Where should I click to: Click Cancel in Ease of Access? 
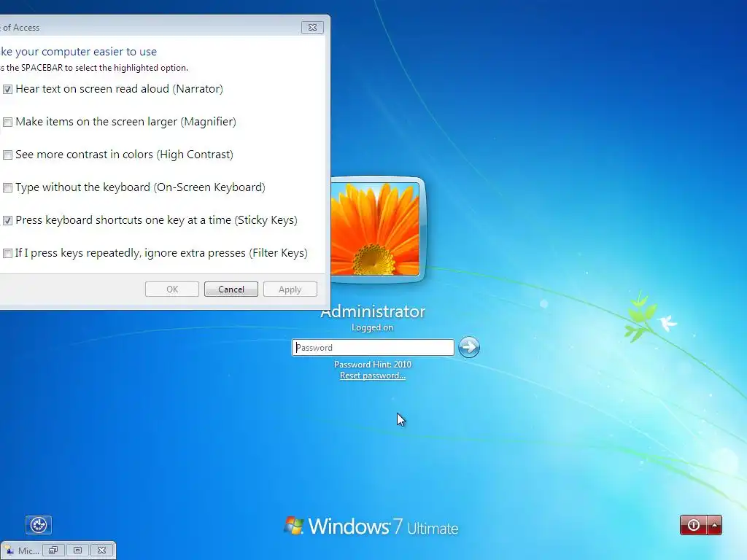click(x=231, y=289)
